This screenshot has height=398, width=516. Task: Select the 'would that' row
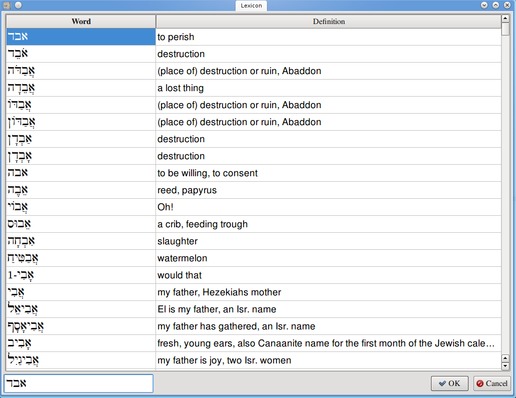[253, 275]
